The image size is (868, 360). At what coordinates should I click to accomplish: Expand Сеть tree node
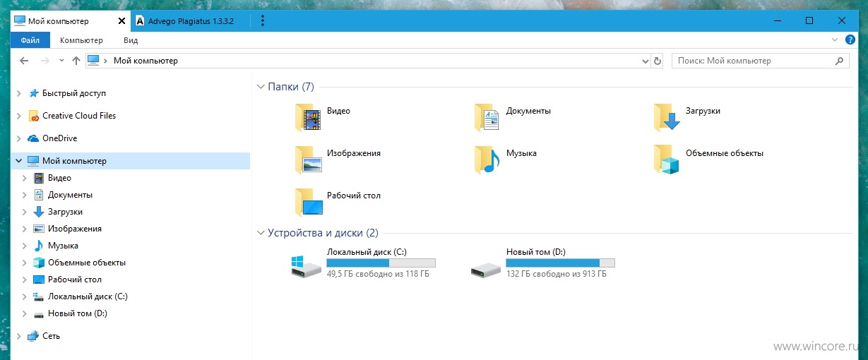18,336
